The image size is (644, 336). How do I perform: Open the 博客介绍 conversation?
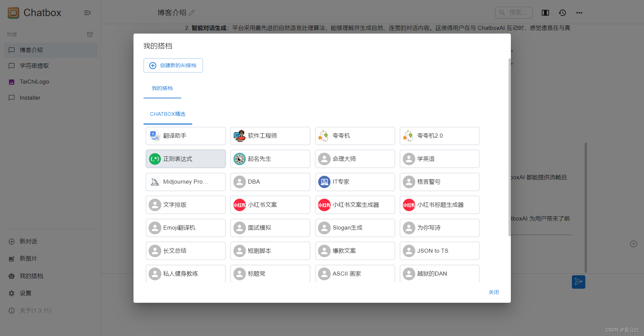tap(51, 50)
